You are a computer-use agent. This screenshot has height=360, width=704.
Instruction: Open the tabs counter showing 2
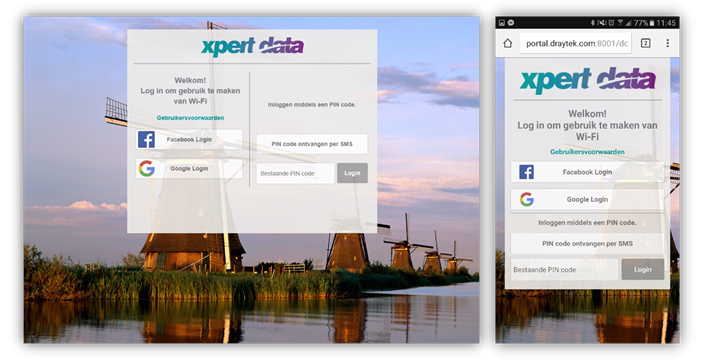click(x=645, y=43)
